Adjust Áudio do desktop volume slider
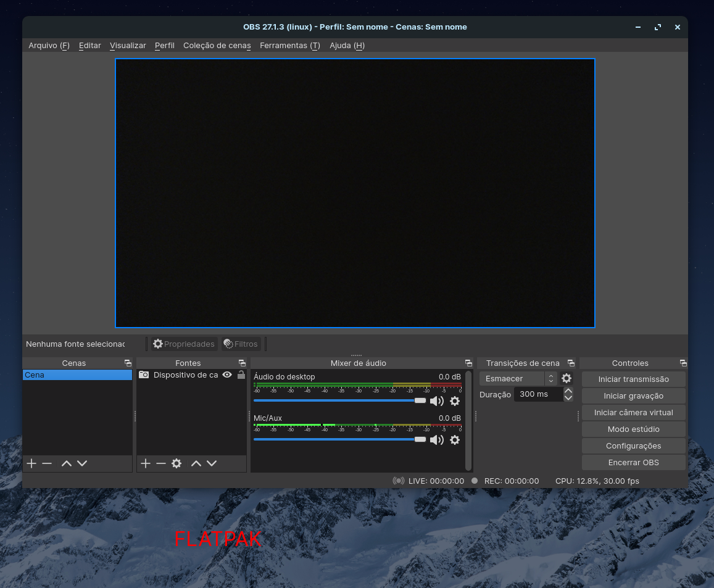Image resolution: width=714 pixels, height=588 pixels. pos(339,400)
